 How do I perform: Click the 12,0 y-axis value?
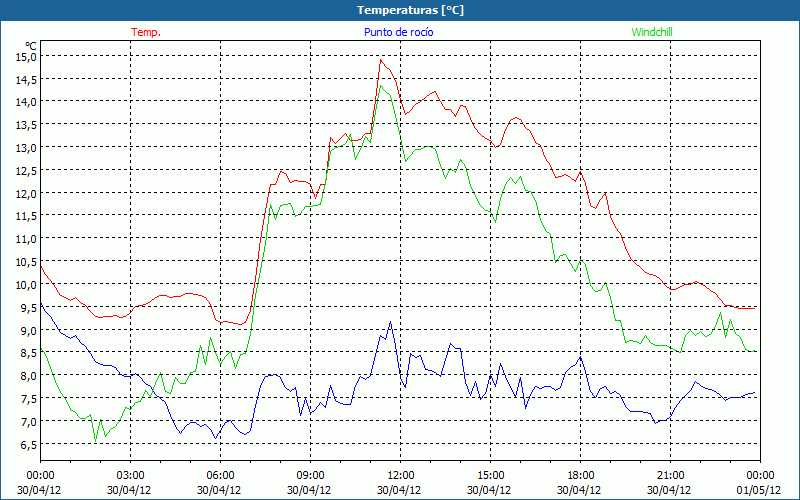pyautogui.click(x=26, y=193)
